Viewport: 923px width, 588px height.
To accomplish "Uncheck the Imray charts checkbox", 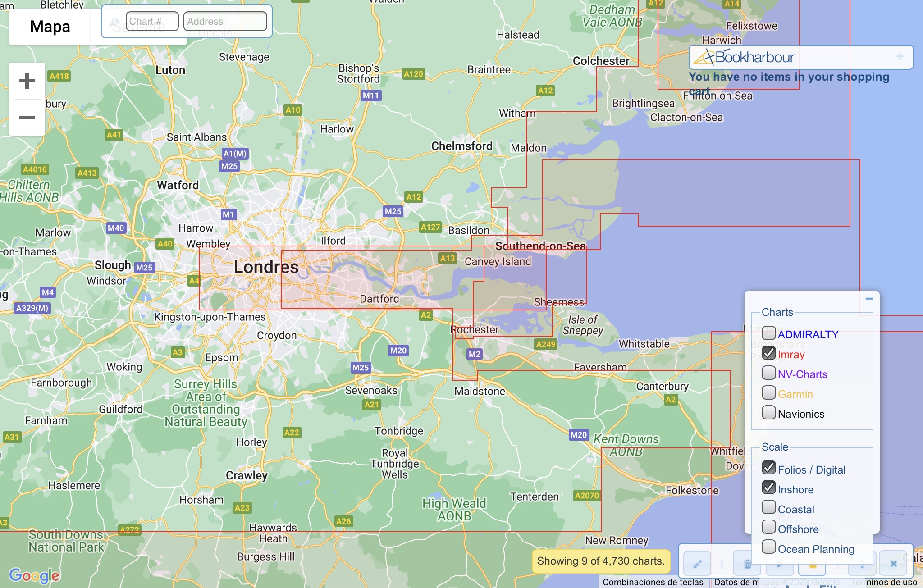I will click(x=769, y=353).
